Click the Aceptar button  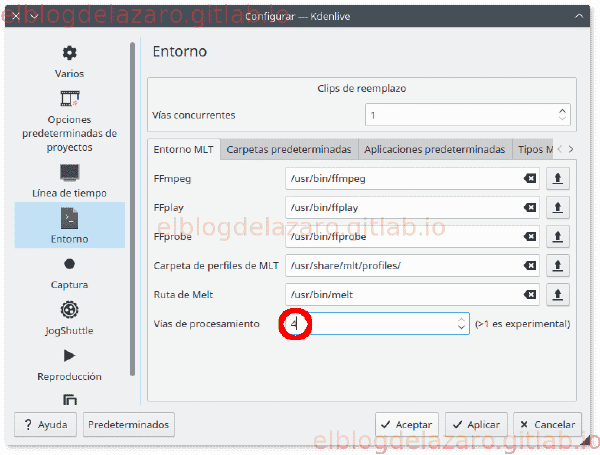pyautogui.click(x=407, y=424)
